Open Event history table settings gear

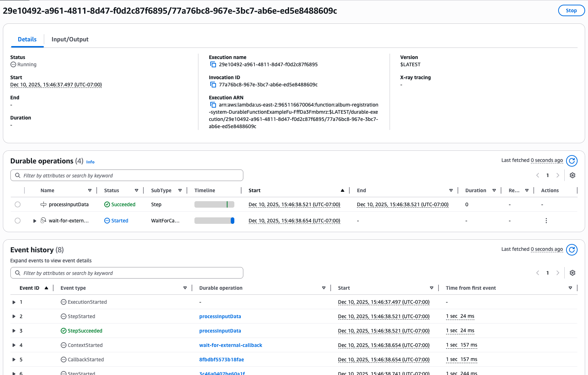point(573,273)
